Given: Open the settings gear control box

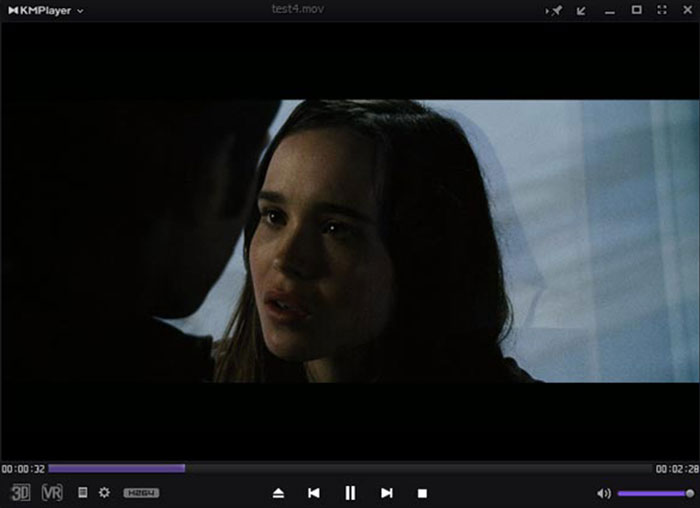Looking at the screenshot, I should coord(104,493).
